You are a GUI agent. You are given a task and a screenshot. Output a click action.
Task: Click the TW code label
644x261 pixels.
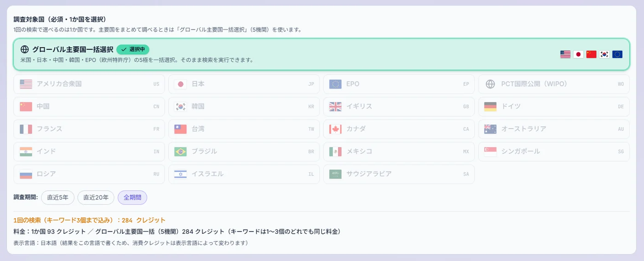pos(311,129)
